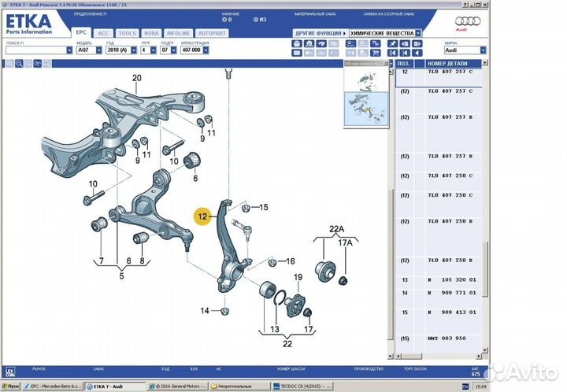Click the pin icon in toolbar

point(392,43)
